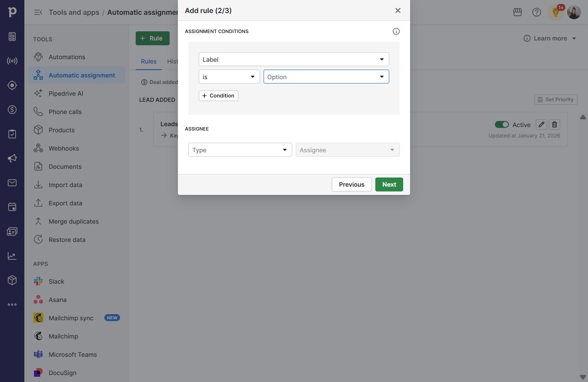Click the Next button
588x382 pixels.
389,184
